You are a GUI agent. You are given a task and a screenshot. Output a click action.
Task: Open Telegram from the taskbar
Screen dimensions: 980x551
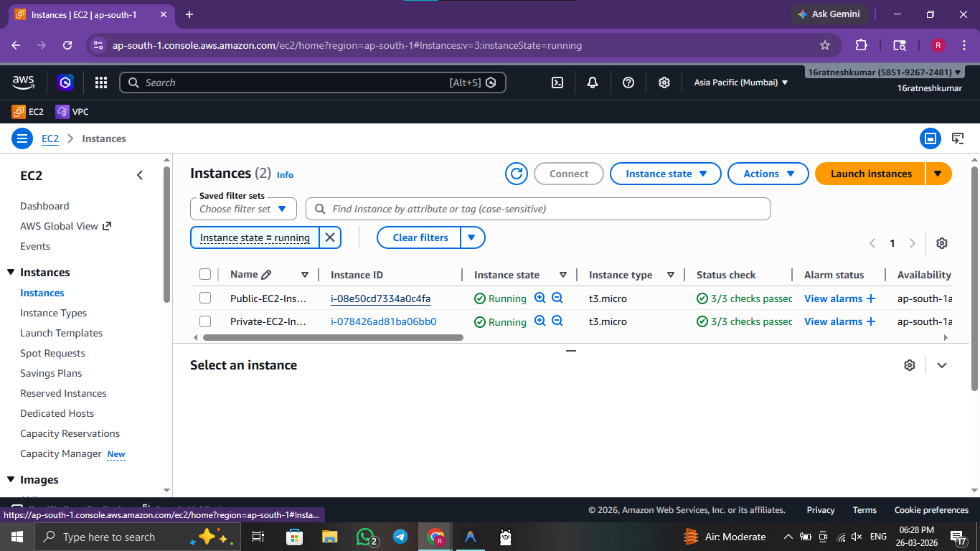[x=400, y=537]
